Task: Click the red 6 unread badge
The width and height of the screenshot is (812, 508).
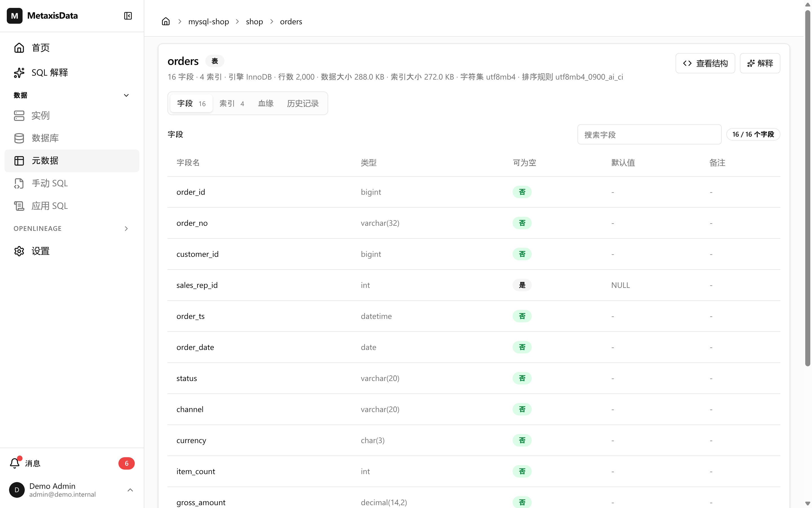Action: point(127,463)
